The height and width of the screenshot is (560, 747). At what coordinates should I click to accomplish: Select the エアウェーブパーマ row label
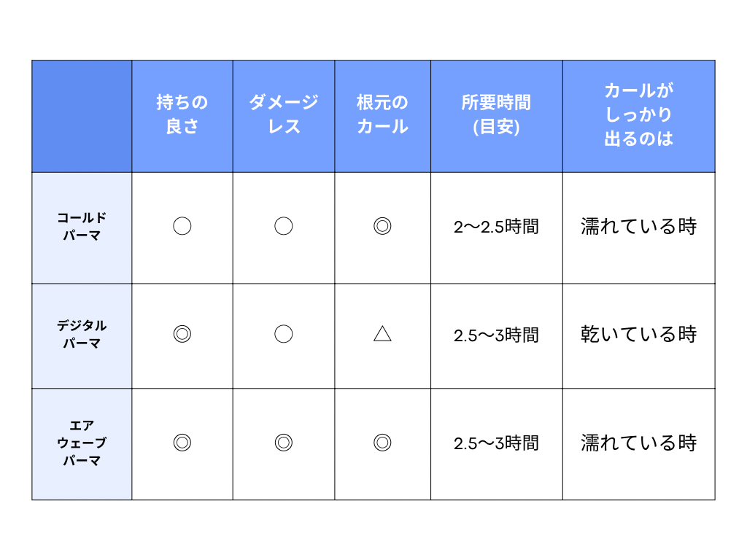pos(82,444)
